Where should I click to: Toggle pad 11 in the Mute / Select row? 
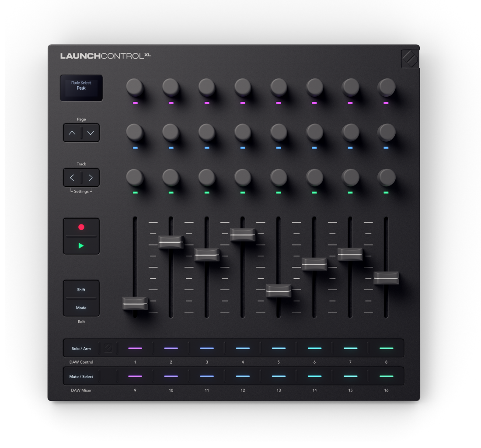click(207, 376)
